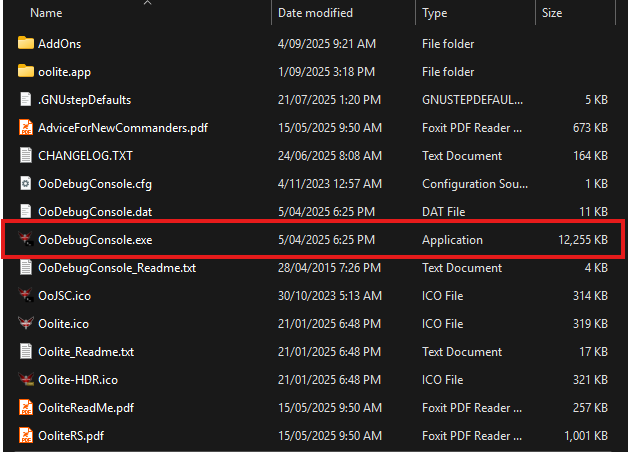Click the OoDebugConsole.cfg gear icon
Viewport: 628px width, 452px height.
[x=26, y=183]
